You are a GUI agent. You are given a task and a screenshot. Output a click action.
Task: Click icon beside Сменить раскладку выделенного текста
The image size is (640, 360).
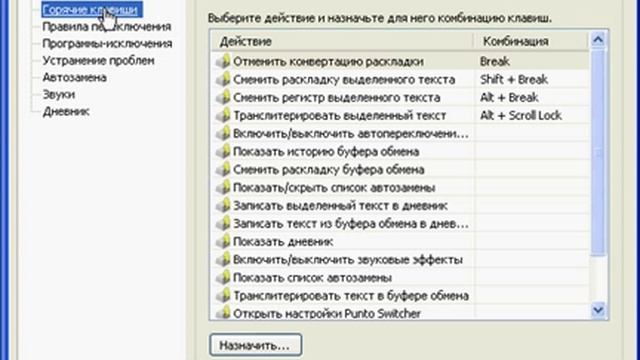[223, 80]
